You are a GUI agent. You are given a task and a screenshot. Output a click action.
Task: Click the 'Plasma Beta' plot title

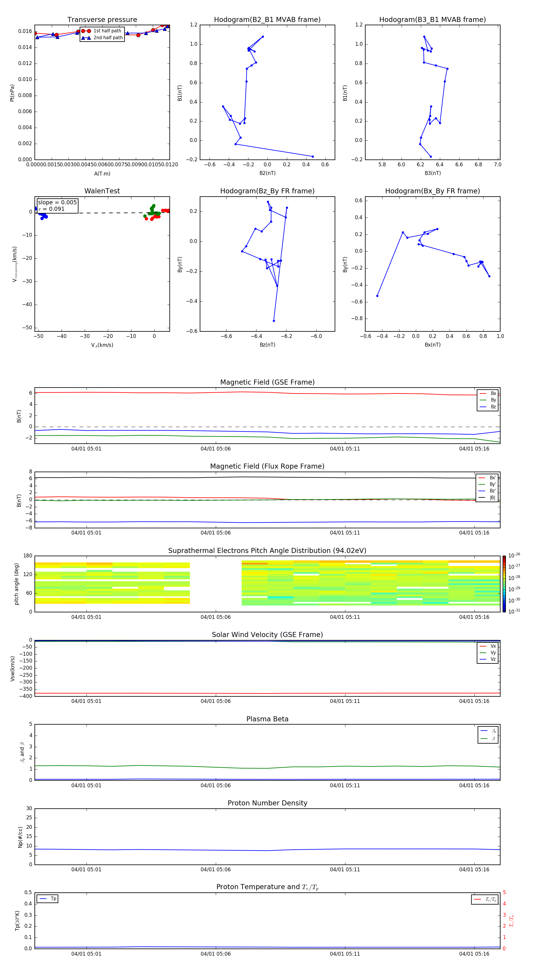click(267, 719)
